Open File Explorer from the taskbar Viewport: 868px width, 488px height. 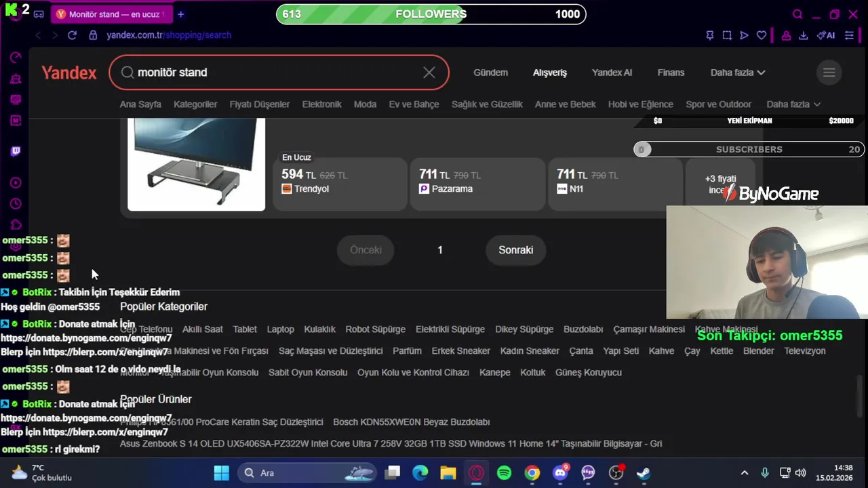pyautogui.click(x=448, y=472)
